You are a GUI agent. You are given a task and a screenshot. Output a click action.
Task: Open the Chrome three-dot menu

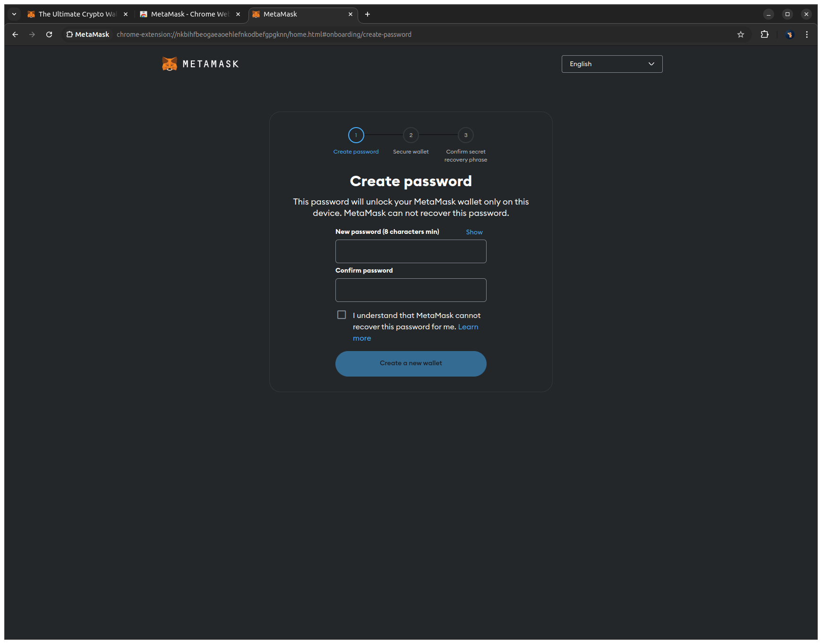click(x=807, y=34)
